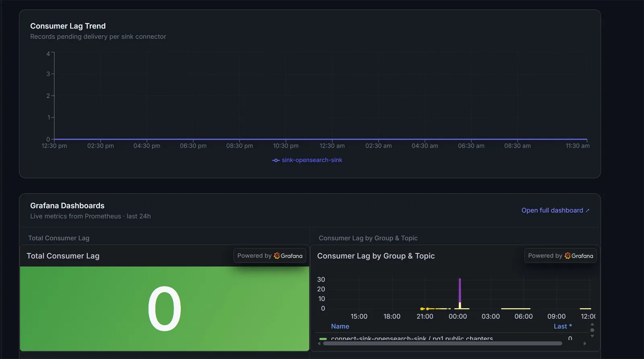Click horizontal scrollbar left arrow
This screenshot has height=359, width=644.
click(x=319, y=343)
